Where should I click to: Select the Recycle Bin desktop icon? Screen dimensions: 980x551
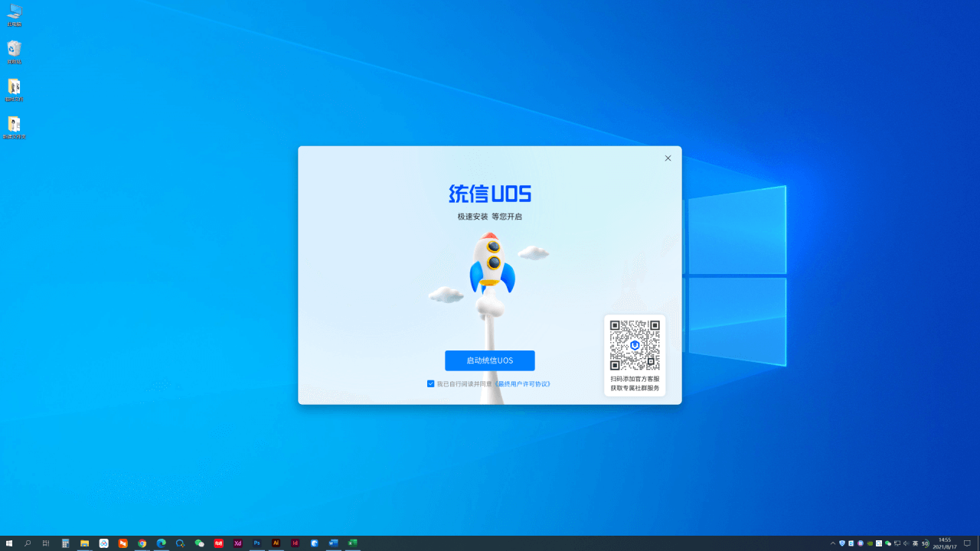point(15,52)
